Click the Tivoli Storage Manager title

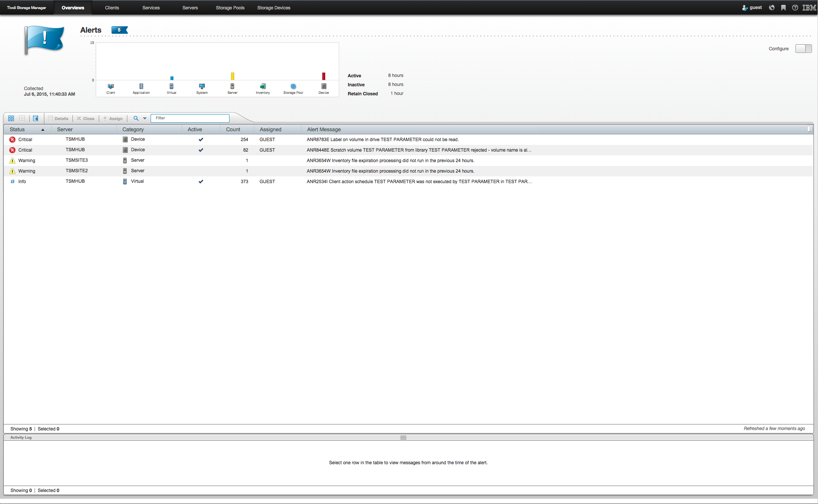[27, 8]
